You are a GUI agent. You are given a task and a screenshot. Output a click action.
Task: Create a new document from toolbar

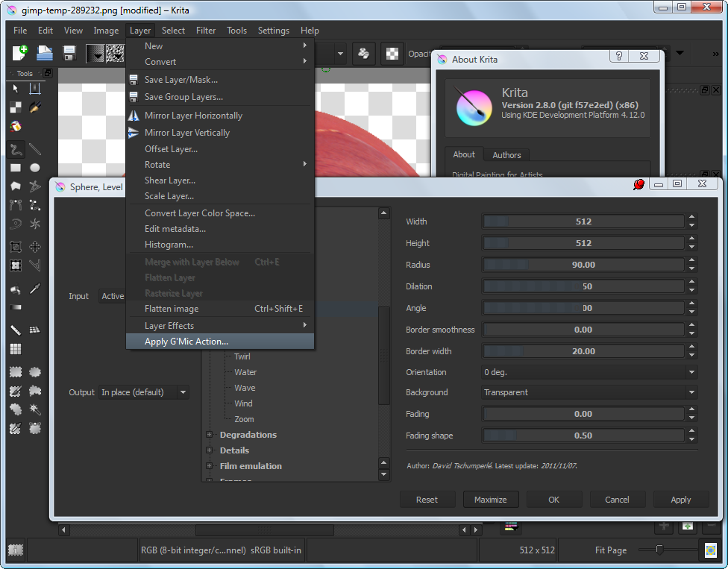(x=19, y=54)
